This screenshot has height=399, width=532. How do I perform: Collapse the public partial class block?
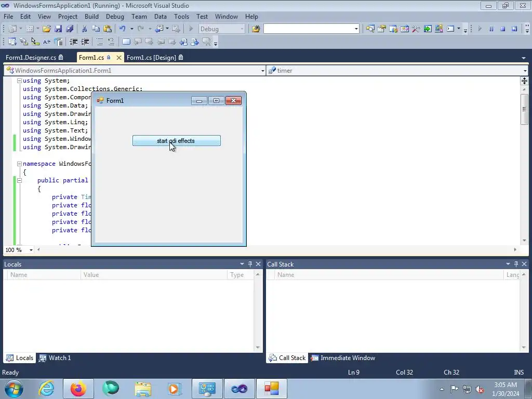point(19,180)
